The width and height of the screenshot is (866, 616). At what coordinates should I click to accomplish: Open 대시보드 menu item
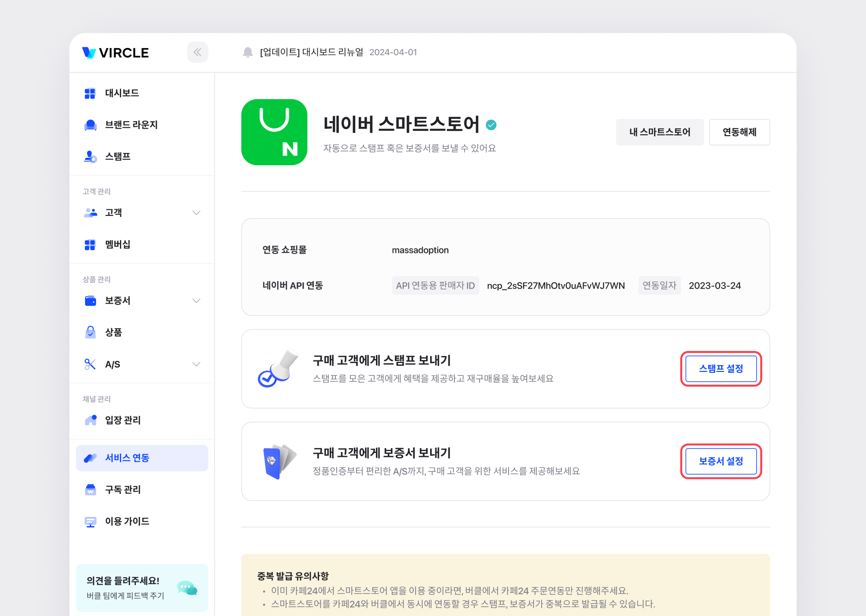click(x=122, y=93)
